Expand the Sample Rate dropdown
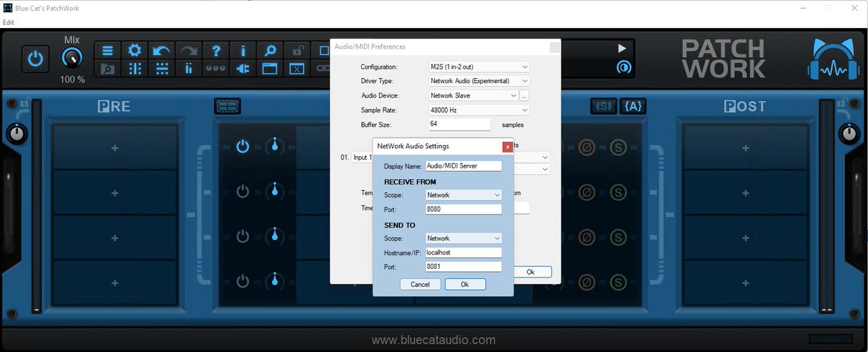 point(478,110)
